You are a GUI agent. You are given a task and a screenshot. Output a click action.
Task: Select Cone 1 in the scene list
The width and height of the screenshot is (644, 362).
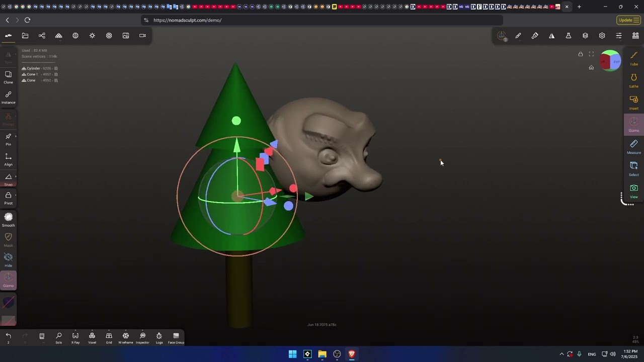(x=40, y=74)
